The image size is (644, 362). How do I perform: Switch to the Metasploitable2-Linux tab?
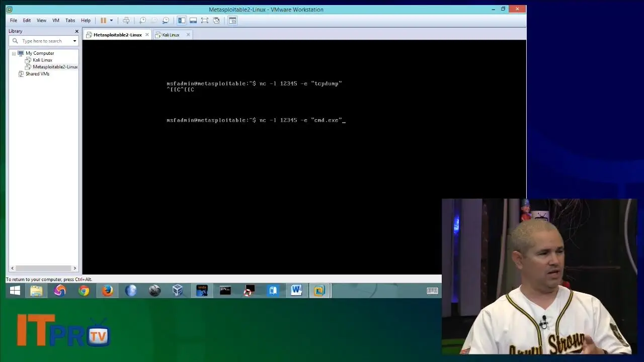[x=117, y=35]
